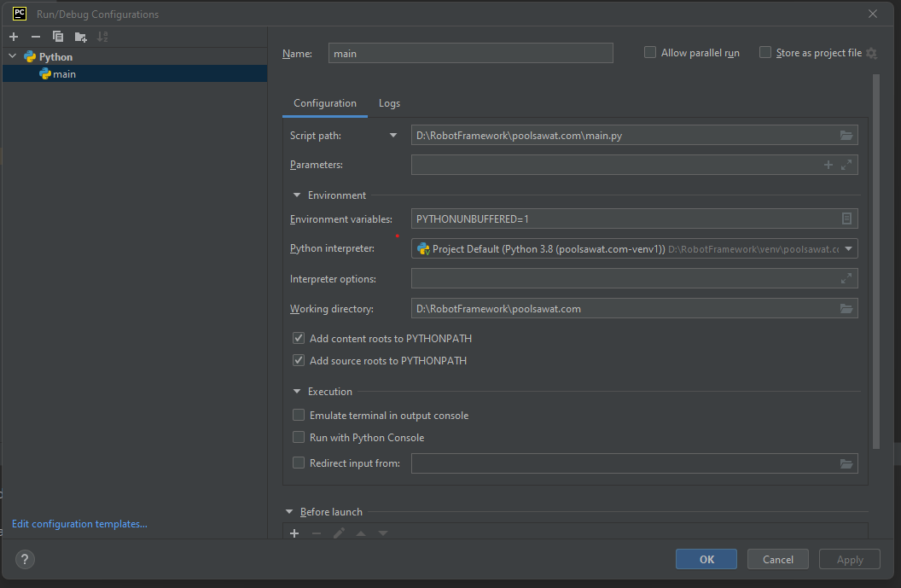Image resolution: width=901 pixels, height=588 pixels.
Task: Enable Emulate terminal in output console
Action: [299, 416]
